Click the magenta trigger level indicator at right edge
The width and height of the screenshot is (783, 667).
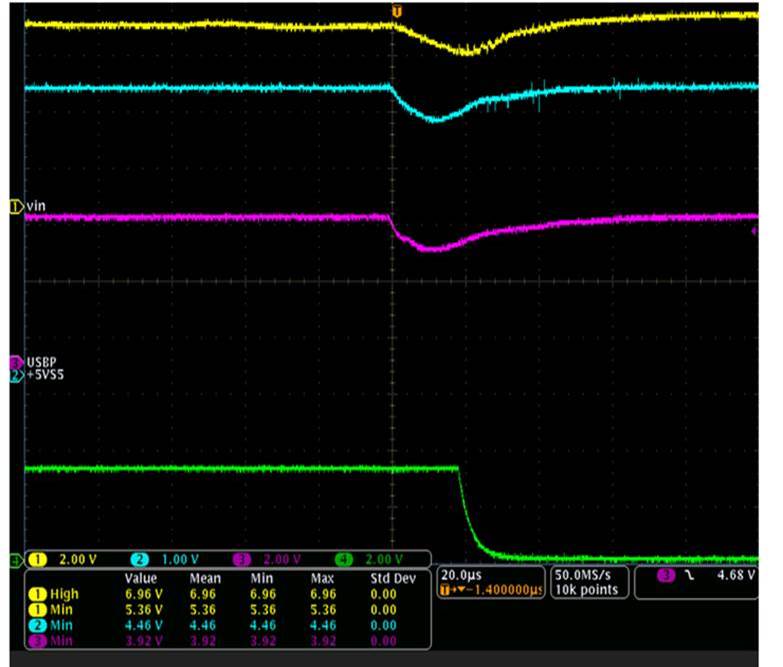click(755, 231)
